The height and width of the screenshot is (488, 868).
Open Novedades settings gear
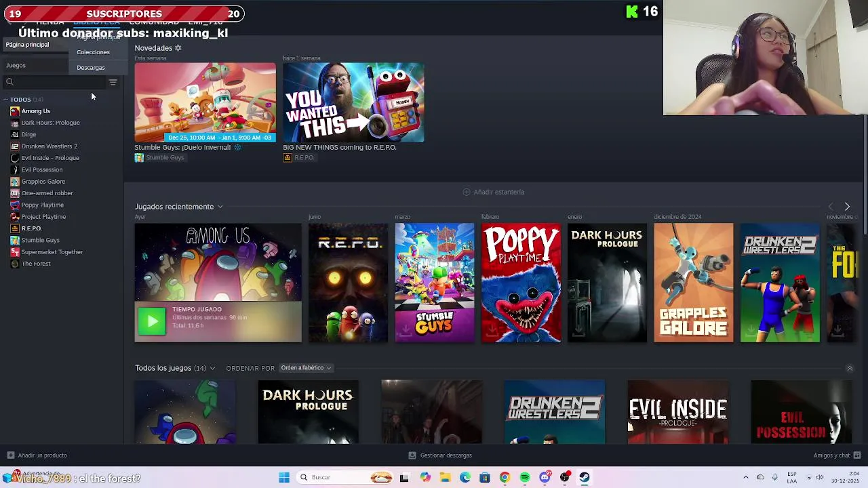(x=178, y=48)
